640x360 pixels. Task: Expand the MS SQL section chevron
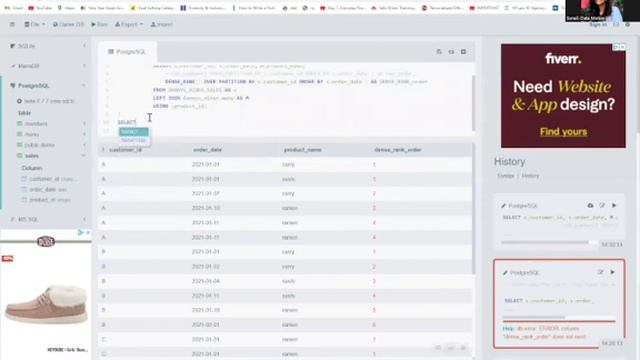pos(84,219)
